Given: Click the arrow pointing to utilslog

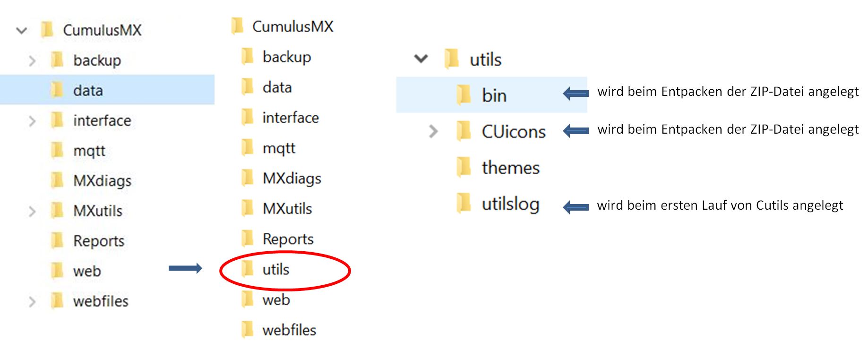Looking at the screenshot, I should click(576, 206).
